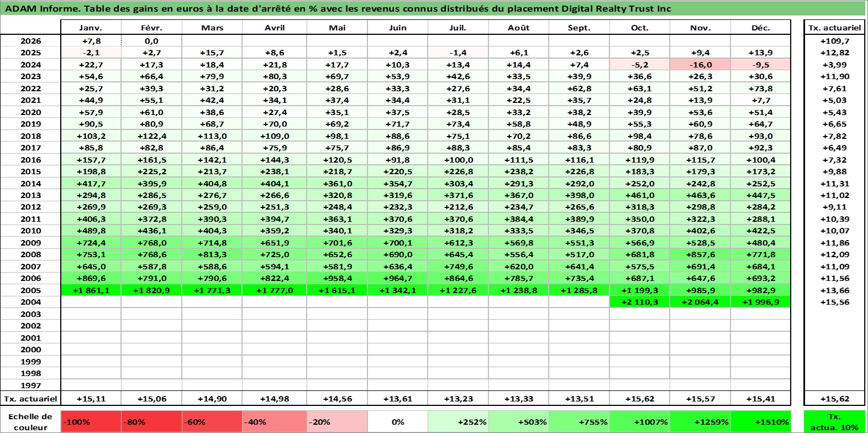Click the 0,0 cell for February 2026
The width and height of the screenshot is (868, 433).
click(151, 41)
